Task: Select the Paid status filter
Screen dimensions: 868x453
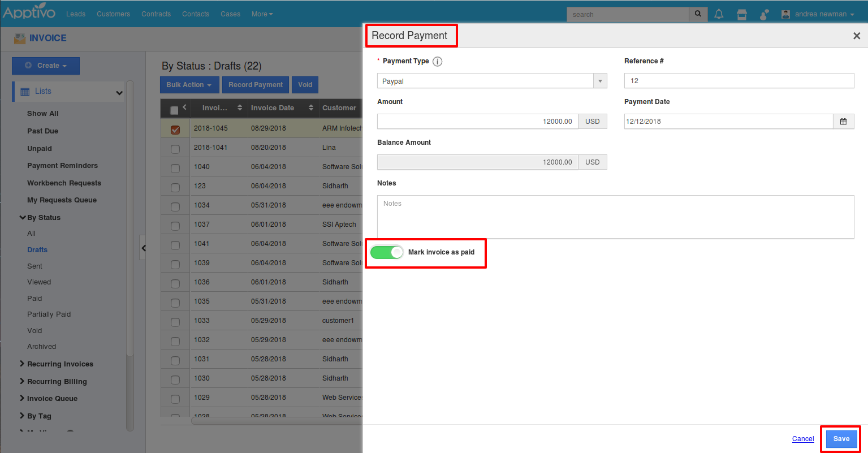Action: click(34, 299)
